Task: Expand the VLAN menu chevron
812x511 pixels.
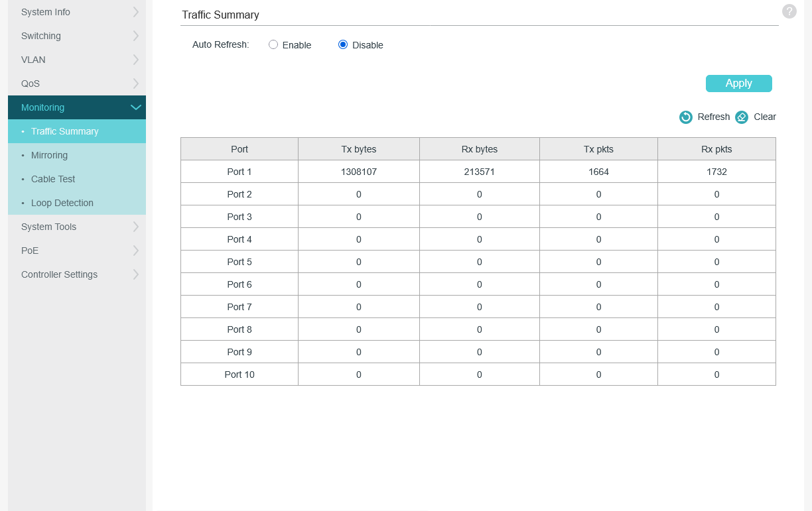Action: coord(135,60)
